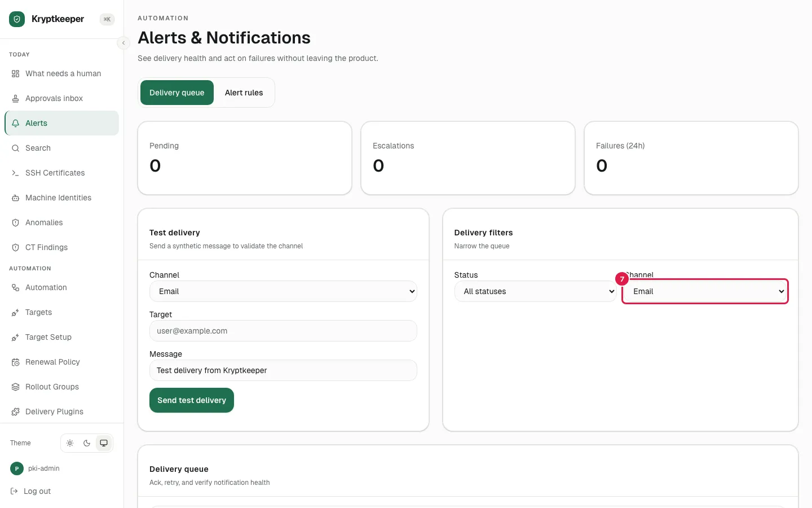Click the Test delivery heading
812x508 pixels.
[x=175, y=233]
